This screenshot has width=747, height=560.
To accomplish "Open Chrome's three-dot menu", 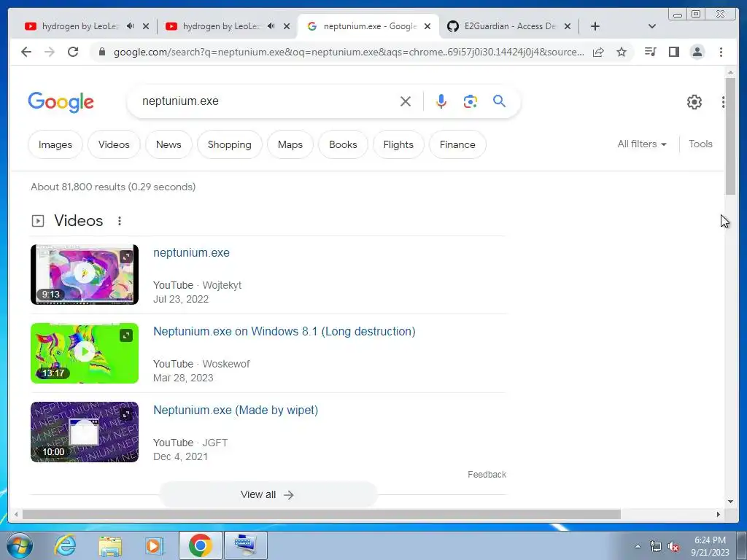I will pos(721,52).
